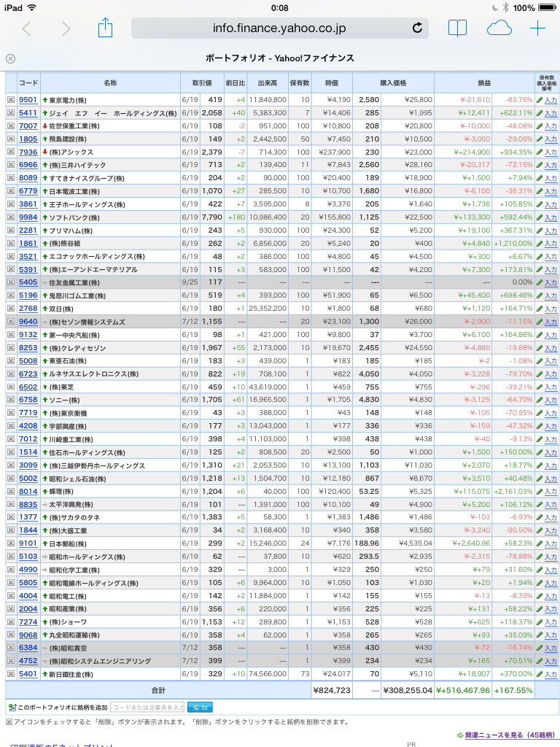The image size is (560, 747).
Task: Check delete box for 9501 東京電力
Action: [10, 100]
